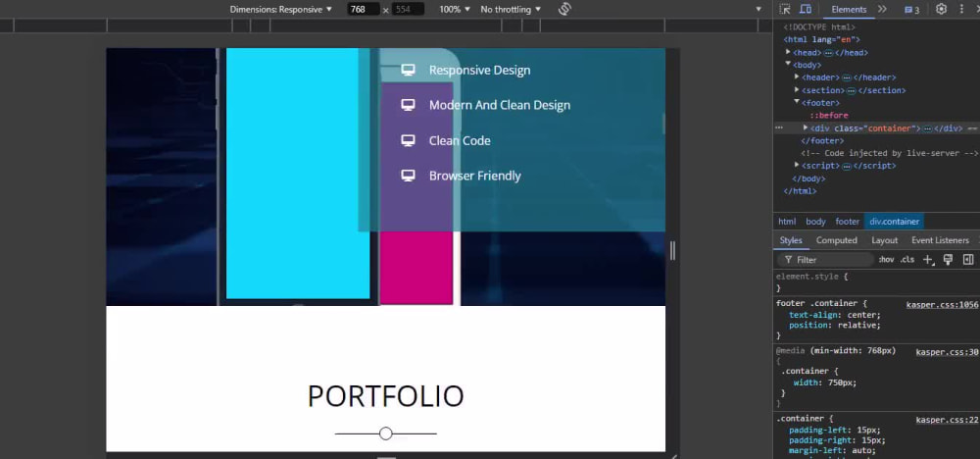
Task: Open device toolbar more options arrow
Action: click(x=759, y=10)
